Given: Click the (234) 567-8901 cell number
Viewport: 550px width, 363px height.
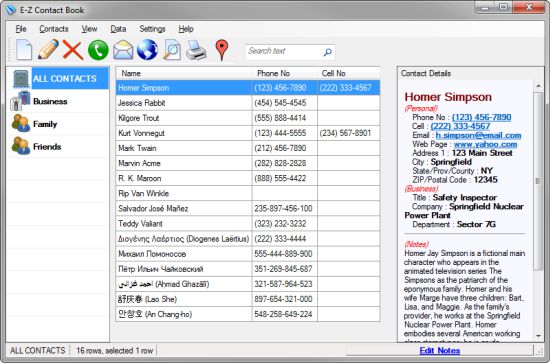Looking at the screenshot, I should click(x=345, y=133).
